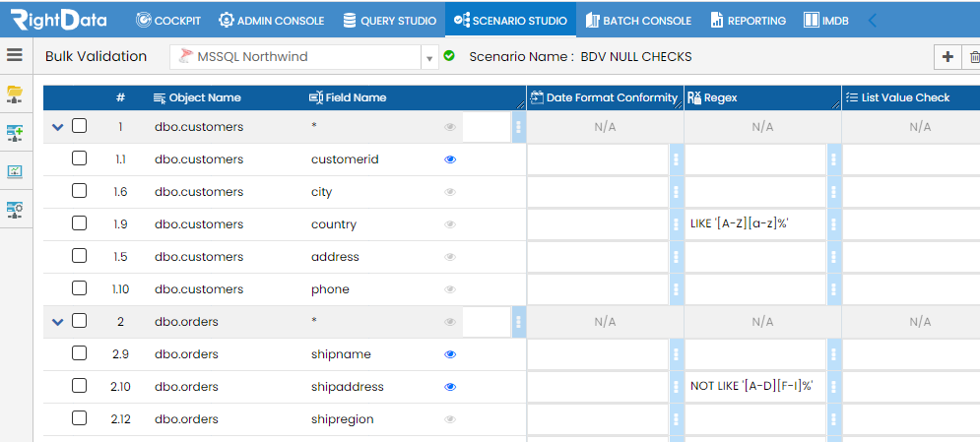Click the shipaddress Regex input cell
Screen dimensions: 980x442
click(x=755, y=387)
